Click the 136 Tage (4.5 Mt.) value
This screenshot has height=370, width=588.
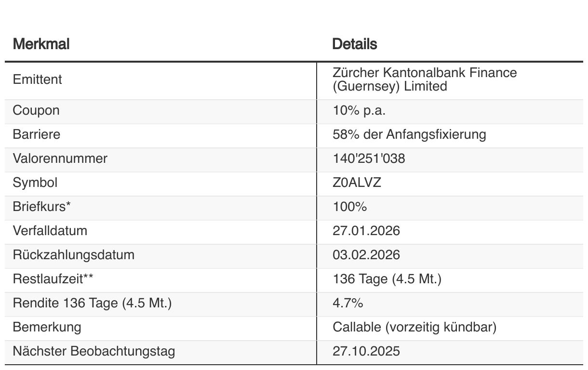pyautogui.click(x=387, y=279)
